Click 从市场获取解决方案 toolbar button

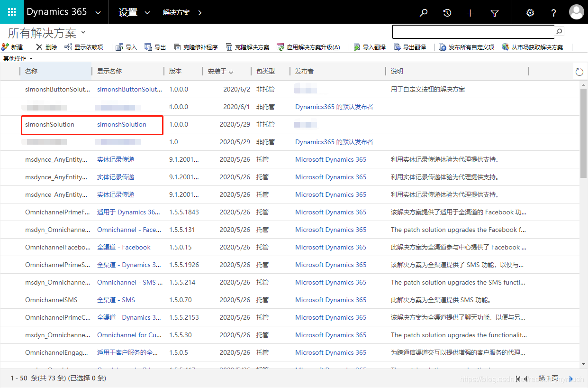tap(533, 47)
